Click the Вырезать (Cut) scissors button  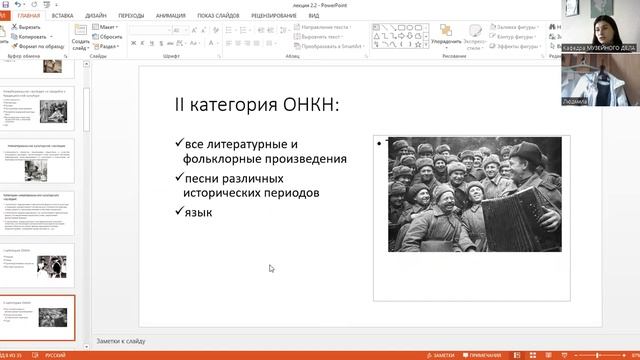[26, 27]
